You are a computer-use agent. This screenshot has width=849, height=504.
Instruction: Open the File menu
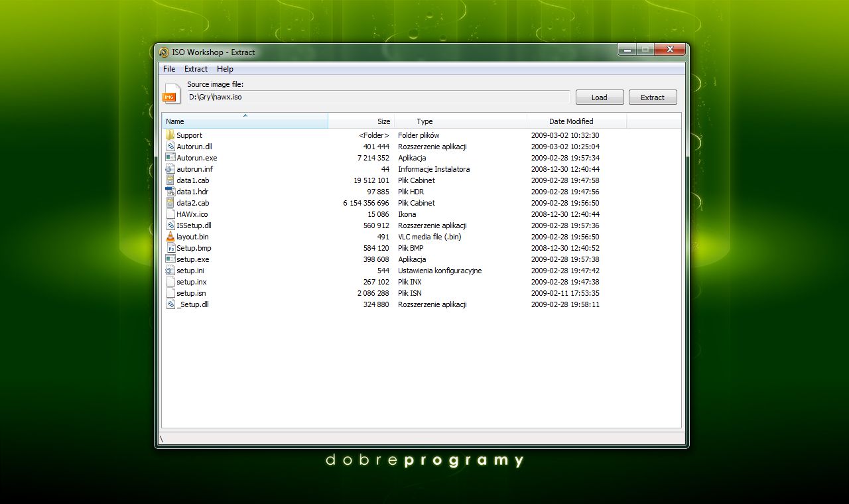click(169, 69)
